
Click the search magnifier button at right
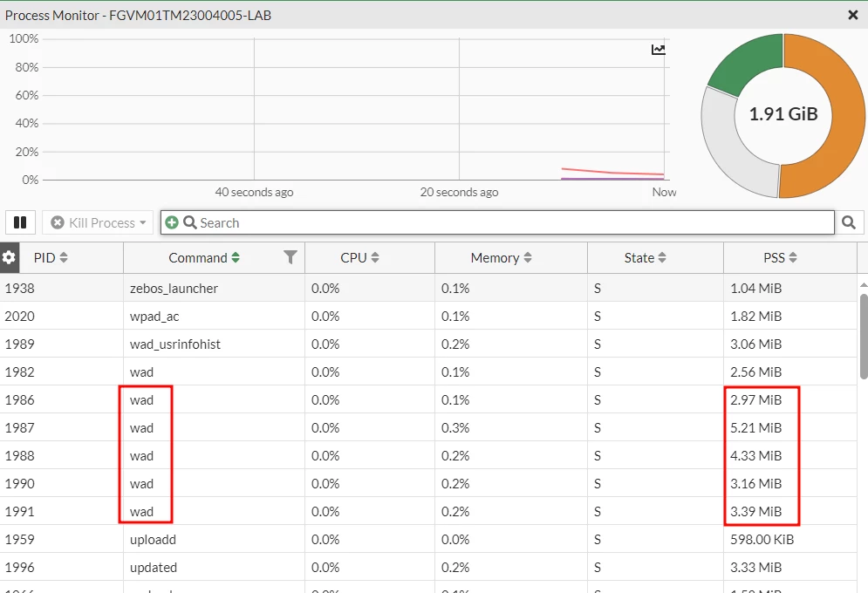849,222
